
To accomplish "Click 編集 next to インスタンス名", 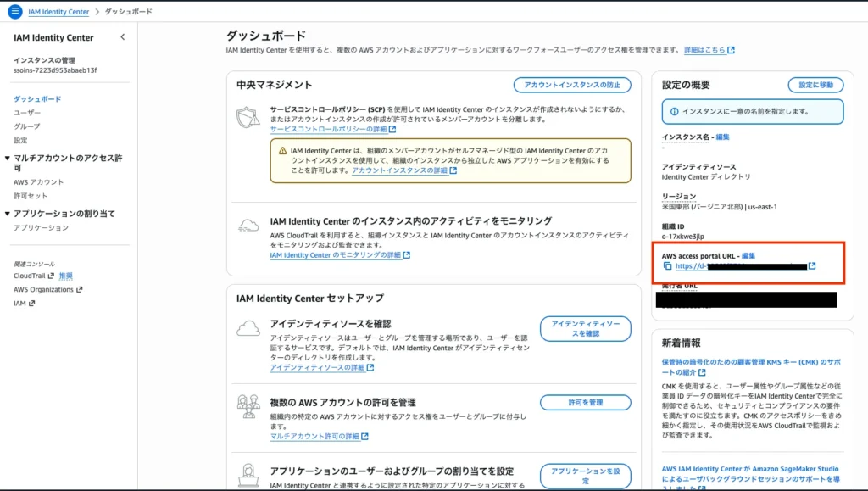I will pyautogui.click(x=722, y=137).
